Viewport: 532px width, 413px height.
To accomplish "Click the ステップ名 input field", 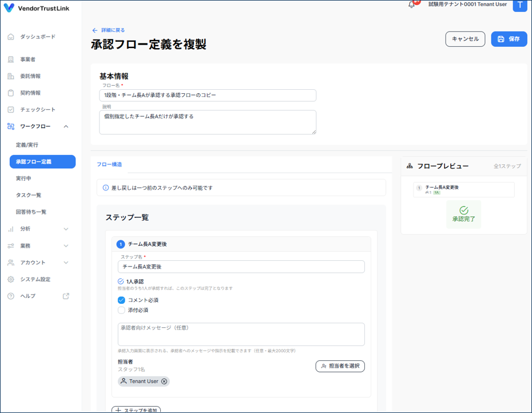I will pos(241,267).
